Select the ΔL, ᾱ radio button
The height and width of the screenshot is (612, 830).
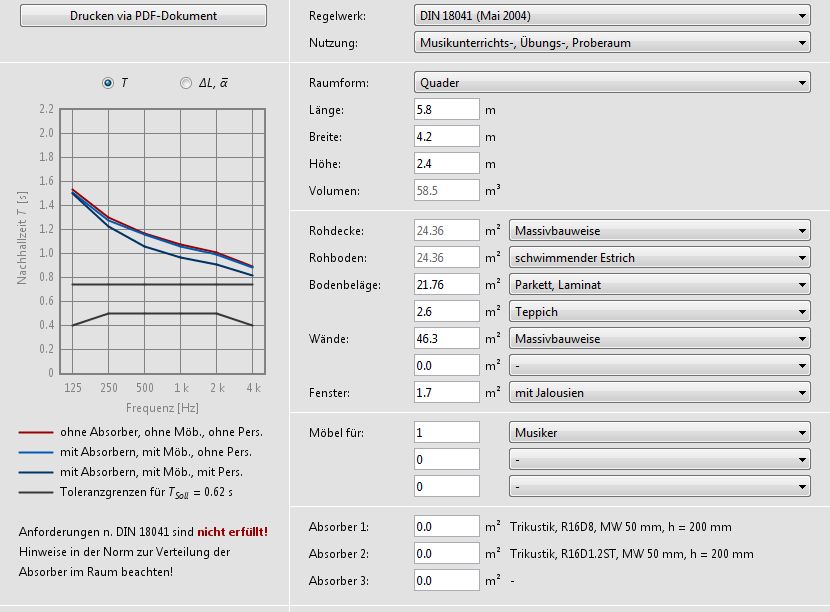tap(186, 83)
